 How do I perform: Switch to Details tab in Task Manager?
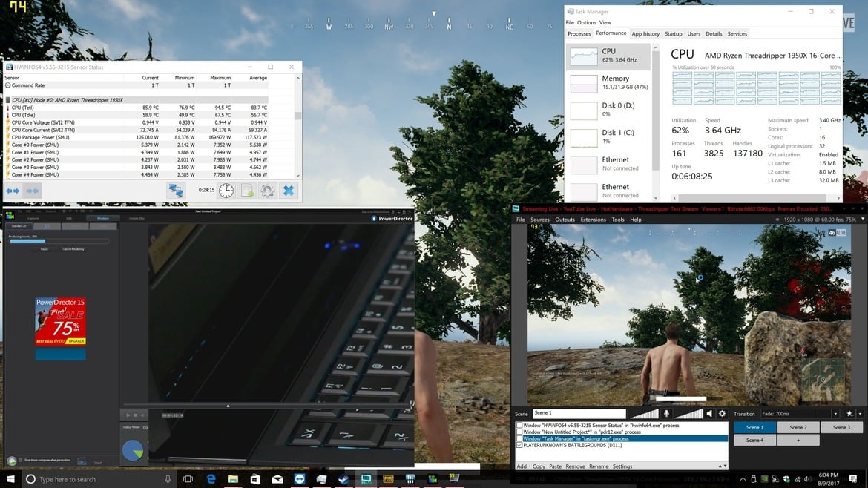[x=714, y=34]
